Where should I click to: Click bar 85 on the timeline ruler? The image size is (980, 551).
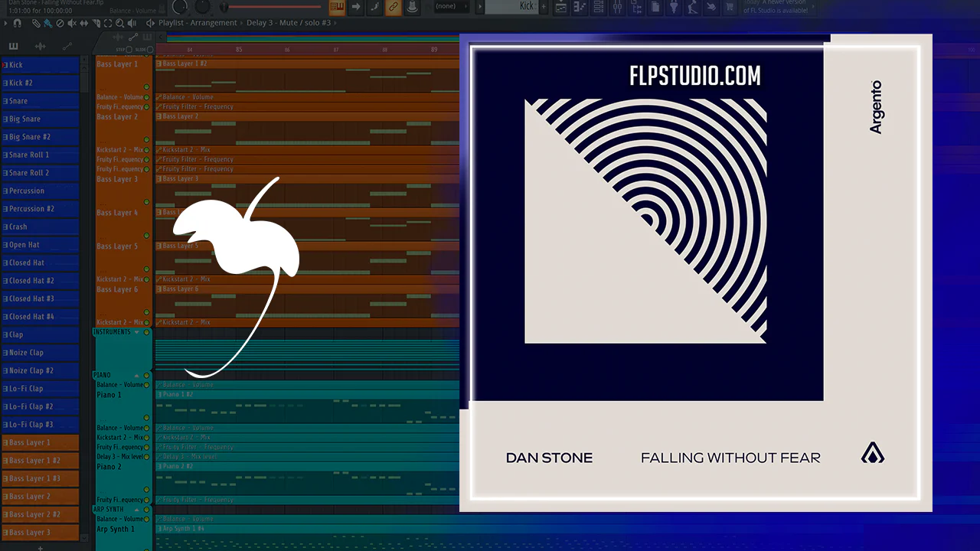(x=239, y=50)
